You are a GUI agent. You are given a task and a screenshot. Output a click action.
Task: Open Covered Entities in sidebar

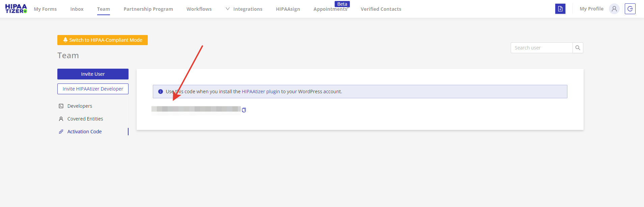point(85,119)
